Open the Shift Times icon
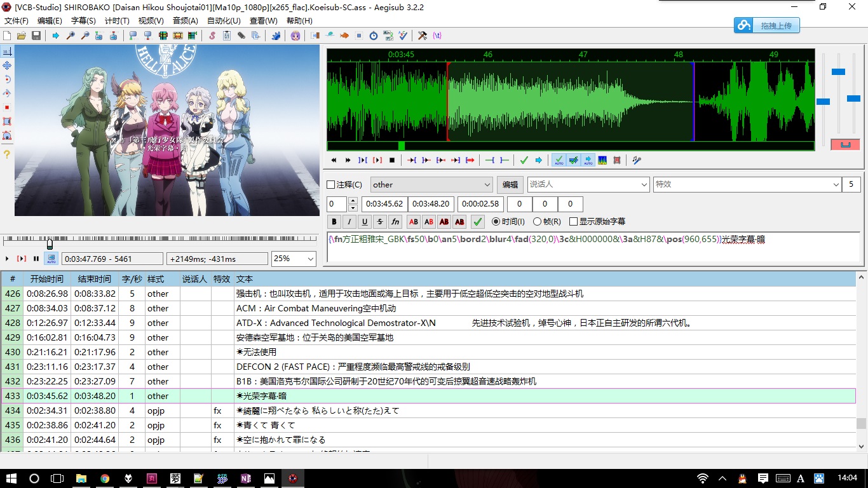Viewport: 868px width, 488px height. [x=315, y=36]
